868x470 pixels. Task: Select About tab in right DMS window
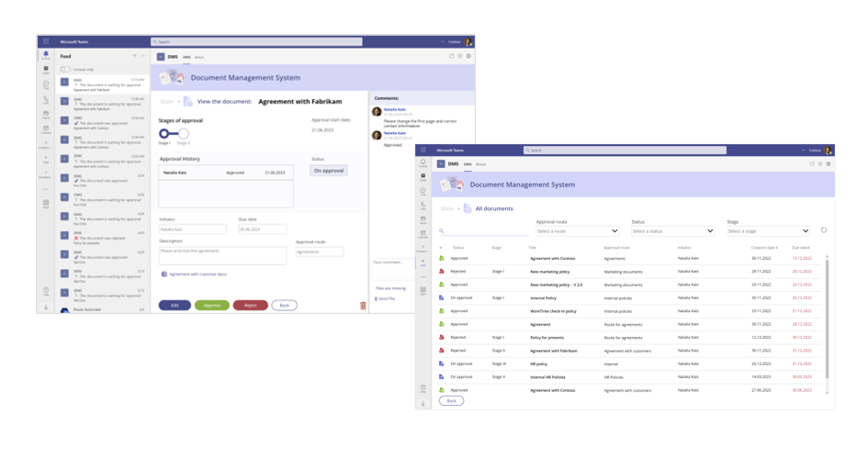coord(480,164)
